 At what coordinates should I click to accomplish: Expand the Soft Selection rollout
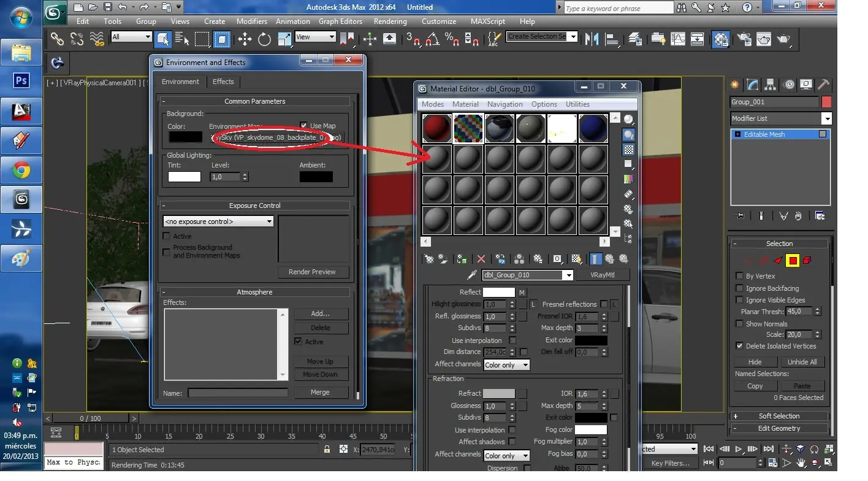coord(779,416)
